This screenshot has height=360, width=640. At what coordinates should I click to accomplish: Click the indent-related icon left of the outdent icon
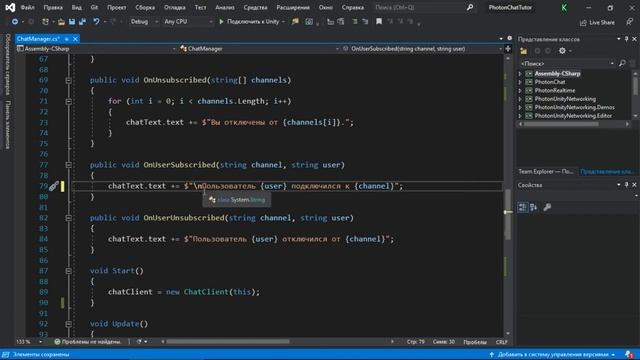pyautogui.click(x=355, y=22)
